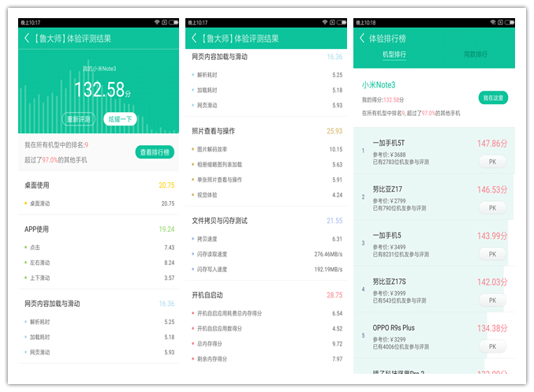534x392 pixels.
Task: Select the 132.58分 total score
Action: (103, 90)
